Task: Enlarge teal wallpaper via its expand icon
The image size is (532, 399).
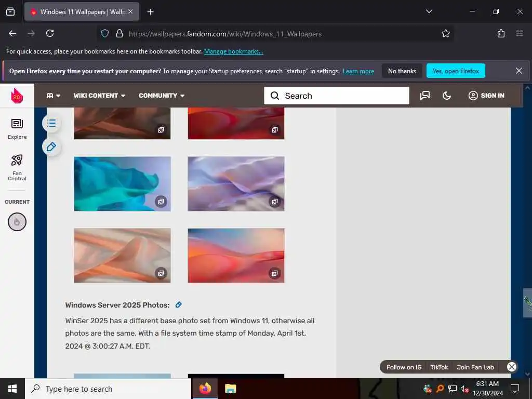Action: tap(161, 202)
